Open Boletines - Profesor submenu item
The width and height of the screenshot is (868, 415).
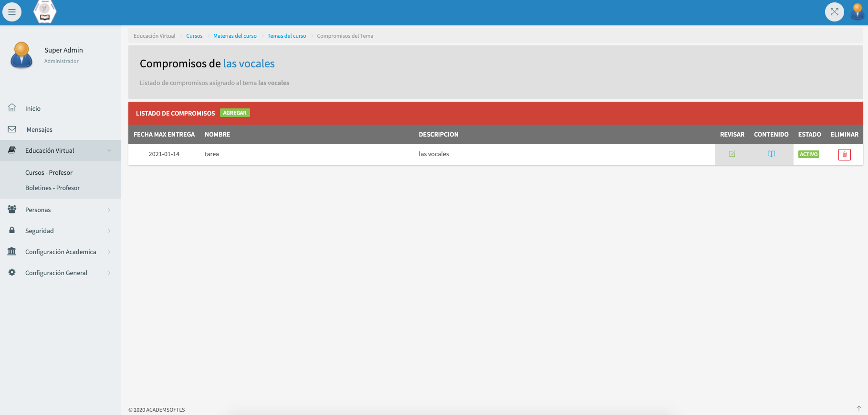tap(52, 188)
